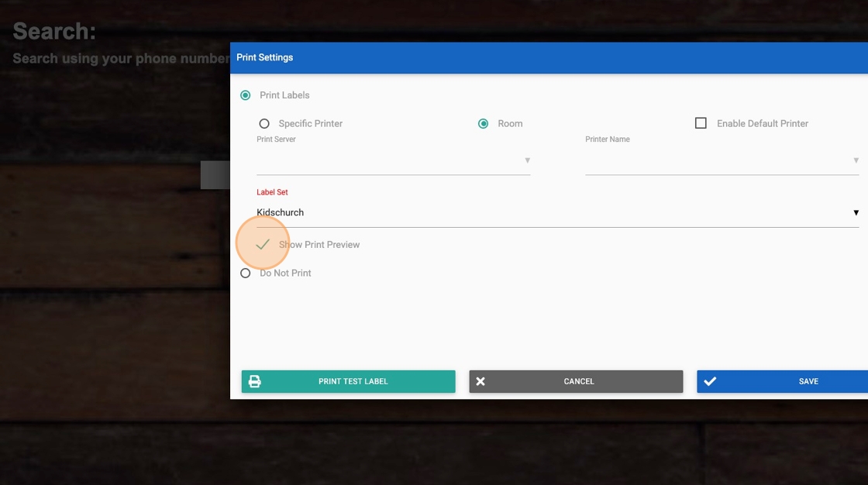Click the X icon on Cancel button
This screenshot has height=485, width=868.
480,381
